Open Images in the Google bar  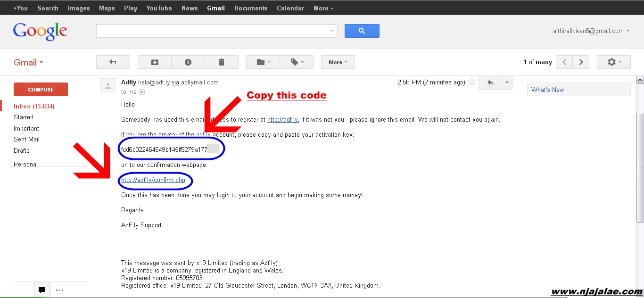pyautogui.click(x=79, y=8)
